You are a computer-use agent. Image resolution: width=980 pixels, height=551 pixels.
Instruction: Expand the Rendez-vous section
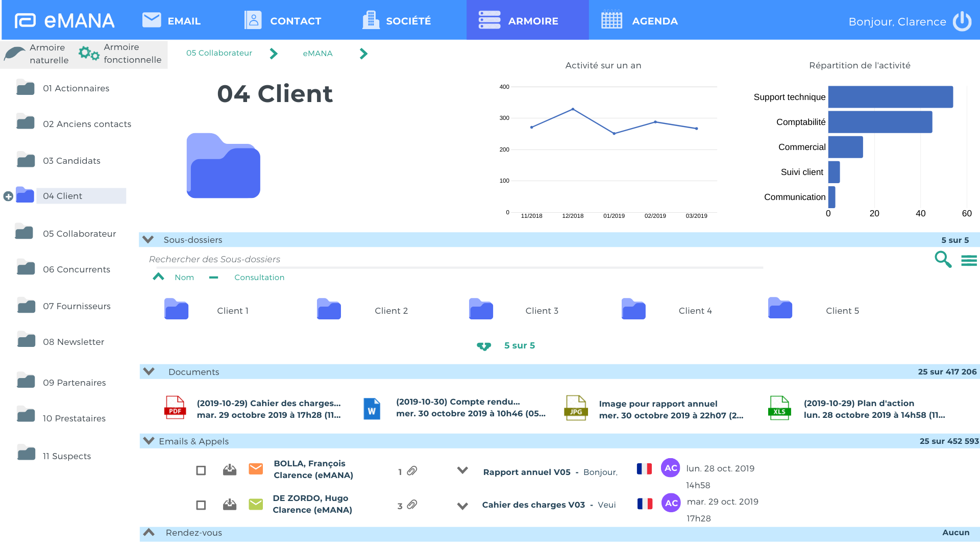149,532
